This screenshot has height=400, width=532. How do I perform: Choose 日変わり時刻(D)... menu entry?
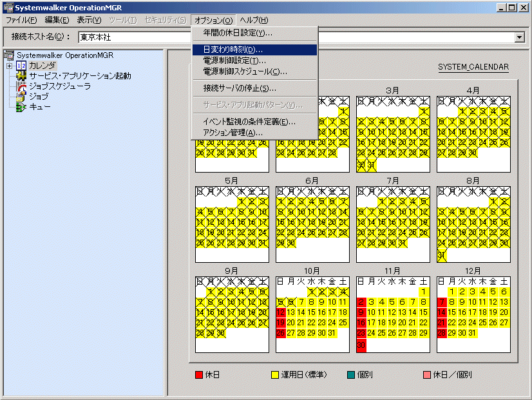click(254, 50)
